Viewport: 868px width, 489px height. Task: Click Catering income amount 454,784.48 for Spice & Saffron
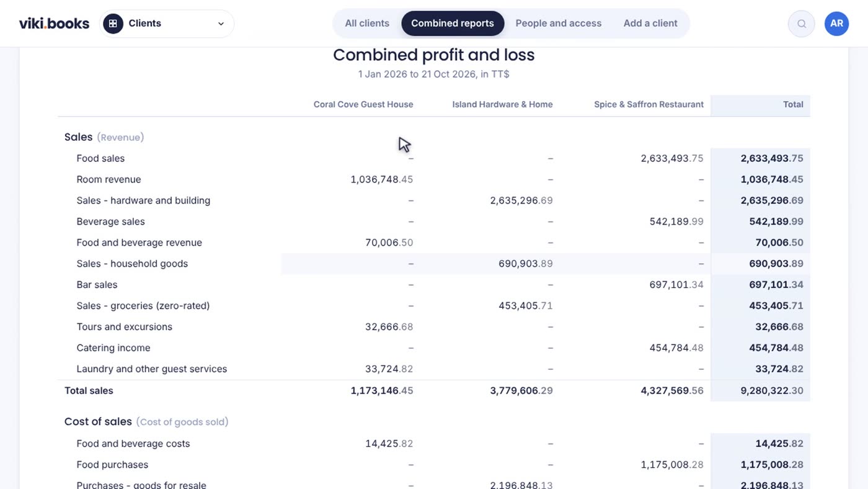(x=676, y=348)
